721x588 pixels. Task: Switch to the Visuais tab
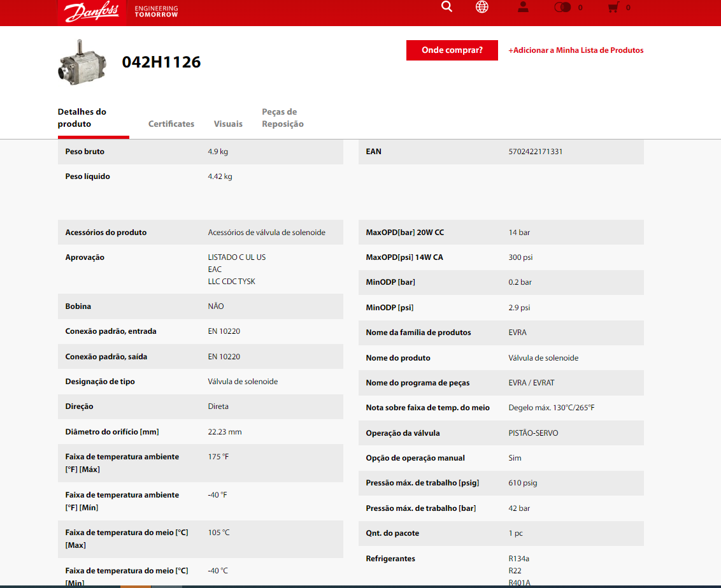(x=228, y=124)
